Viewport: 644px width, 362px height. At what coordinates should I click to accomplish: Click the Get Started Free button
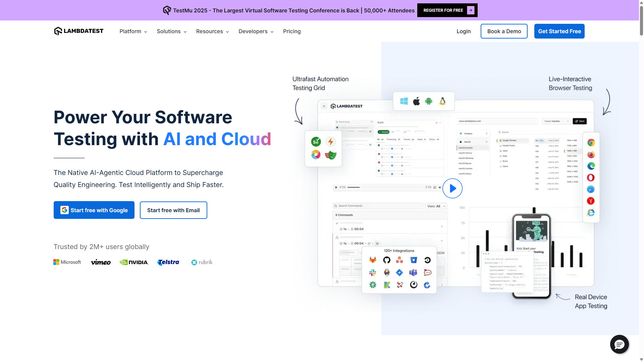click(559, 31)
